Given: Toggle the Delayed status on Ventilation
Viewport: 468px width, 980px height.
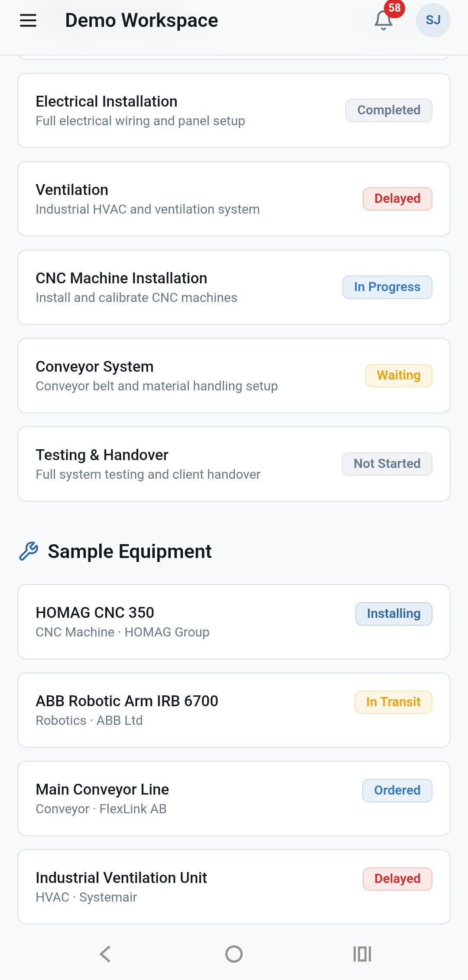Looking at the screenshot, I should 397,198.
